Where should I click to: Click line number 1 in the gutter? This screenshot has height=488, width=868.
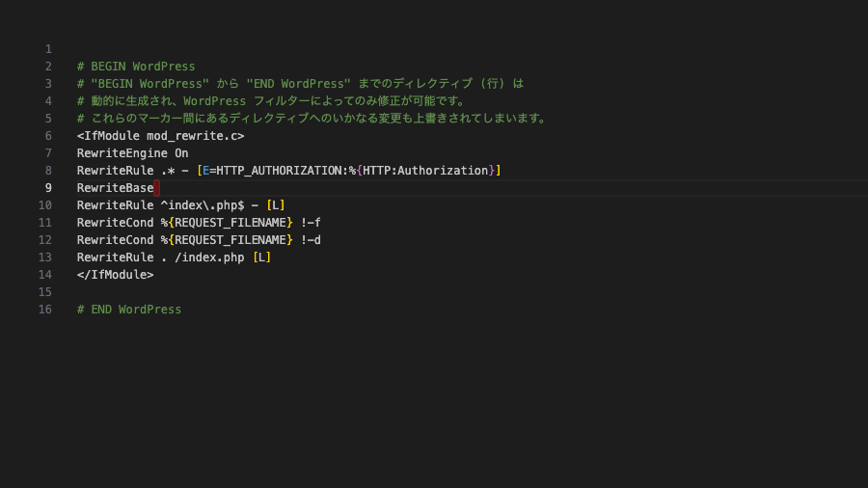pos(48,49)
